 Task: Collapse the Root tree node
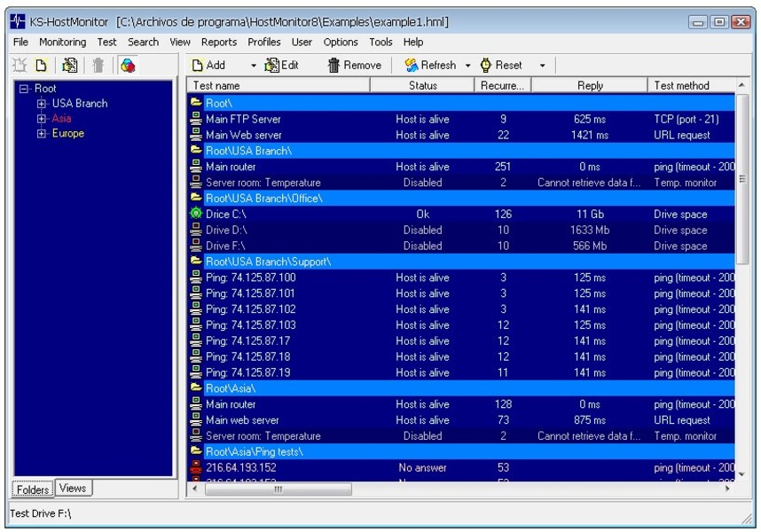coord(24,89)
